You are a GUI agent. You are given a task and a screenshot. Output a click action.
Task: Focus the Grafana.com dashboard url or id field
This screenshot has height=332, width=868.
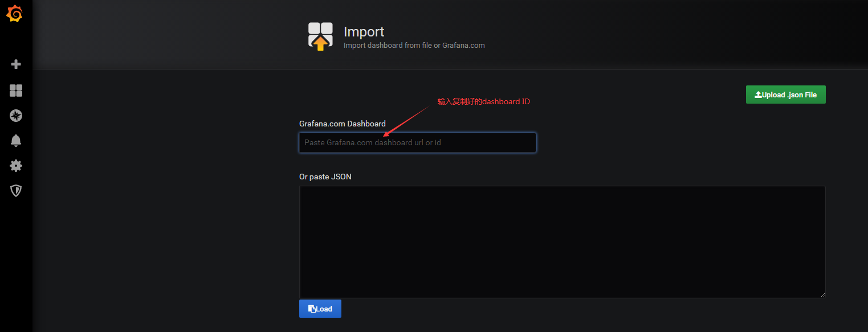pyautogui.click(x=418, y=142)
